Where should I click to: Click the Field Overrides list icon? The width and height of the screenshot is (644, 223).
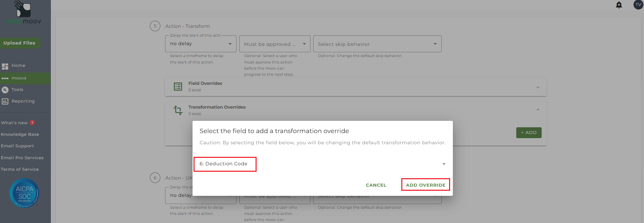pos(178,87)
